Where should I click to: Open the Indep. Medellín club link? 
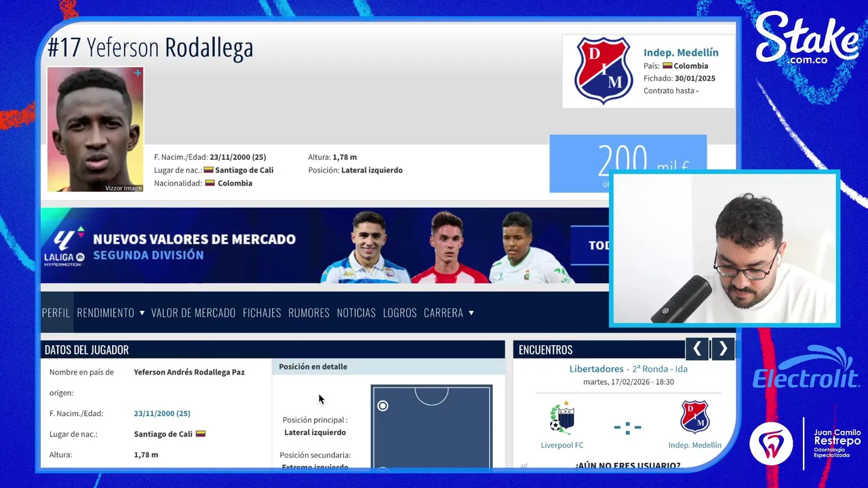tap(681, 52)
